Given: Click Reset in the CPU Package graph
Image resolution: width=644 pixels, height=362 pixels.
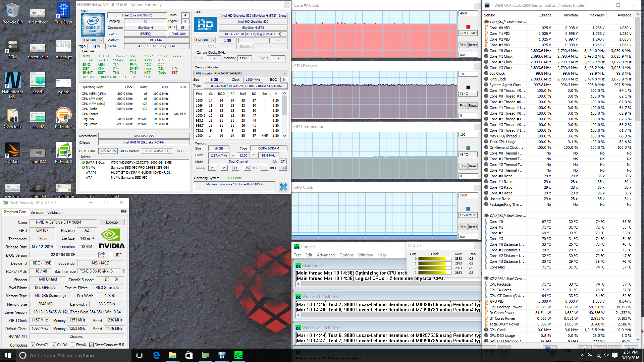Looking at the screenshot, I should tap(473, 106).
